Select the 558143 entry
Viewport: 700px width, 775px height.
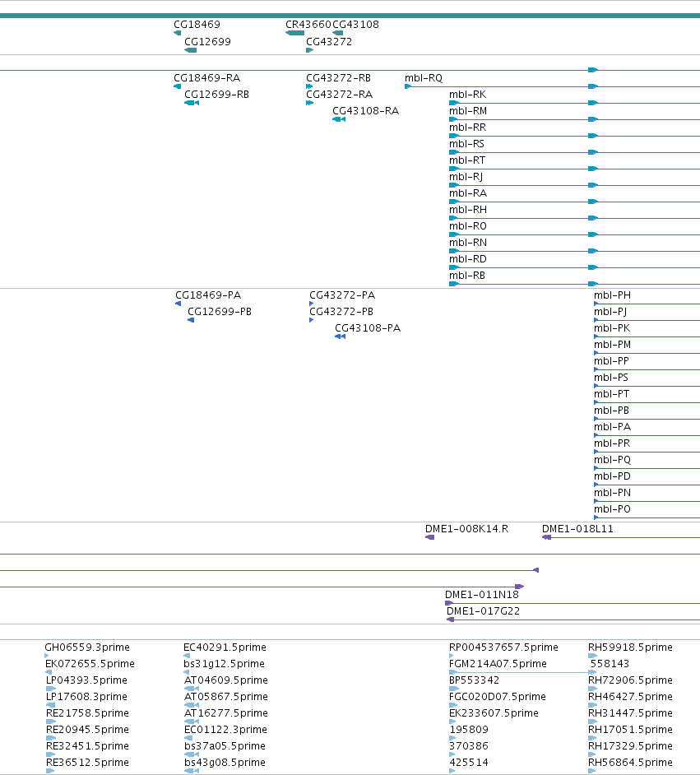tap(610, 663)
